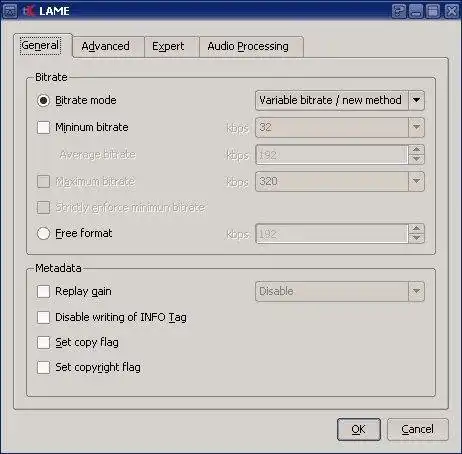
Task: Open the window menu icon in the title bar
Action: 10,11
